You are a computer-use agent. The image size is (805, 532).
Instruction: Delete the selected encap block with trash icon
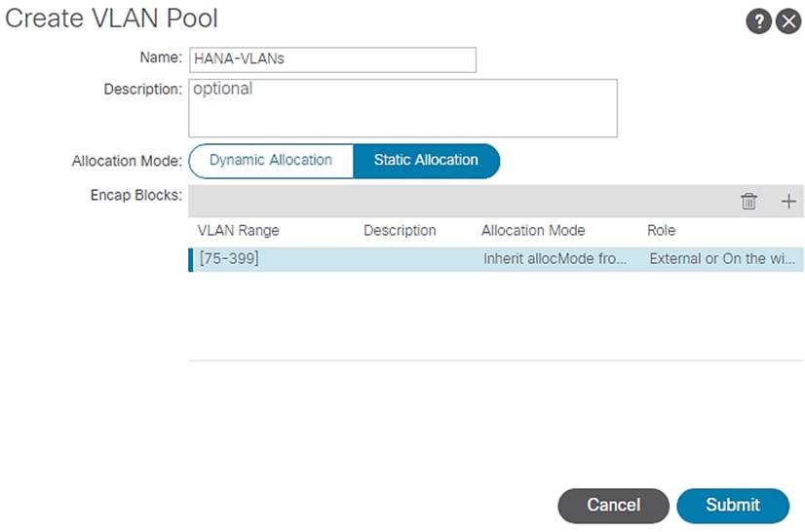click(x=748, y=202)
